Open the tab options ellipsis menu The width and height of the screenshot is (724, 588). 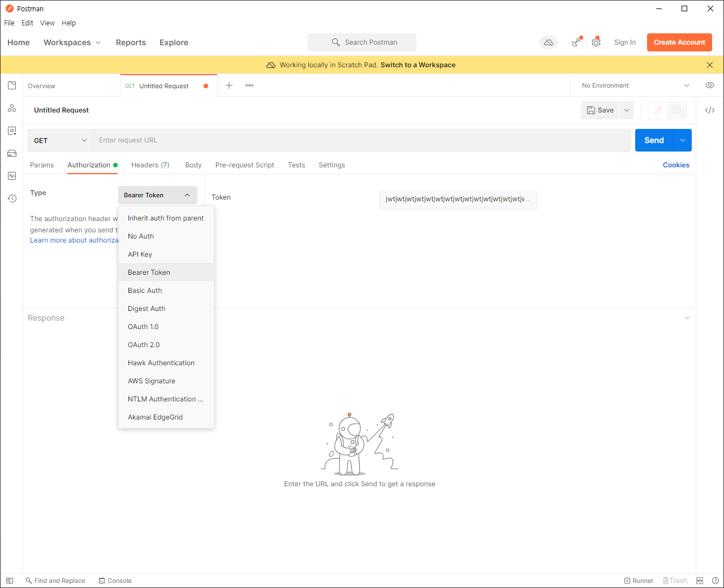pyautogui.click(x=249, y=85)
